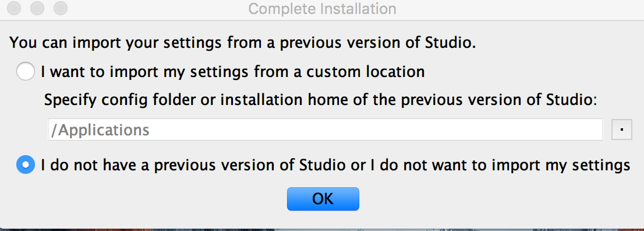Click the 'You can import your settings' heading text
644x231 pixels.
pos(242,43)
